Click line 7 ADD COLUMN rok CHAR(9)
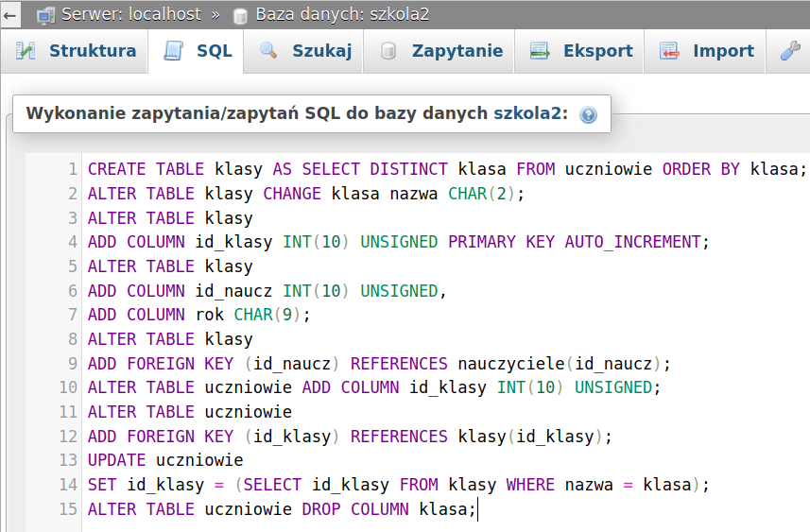Image resolution: width=810 pixels, height=532 pixels. click(198, 315)
